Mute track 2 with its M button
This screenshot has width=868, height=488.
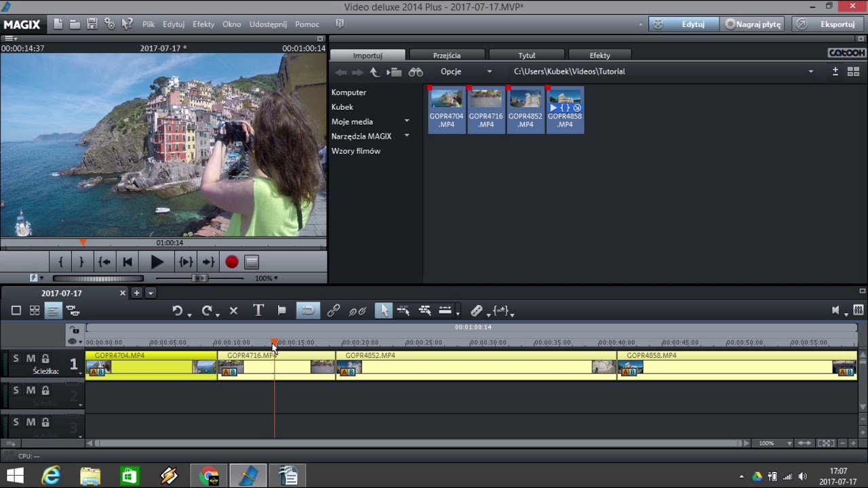coord(31,390)
